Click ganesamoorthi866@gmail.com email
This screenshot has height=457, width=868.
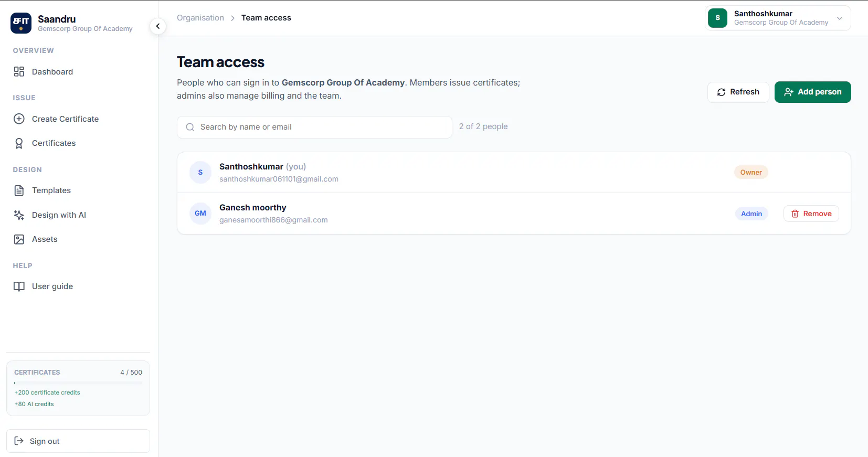click(273, 220)
